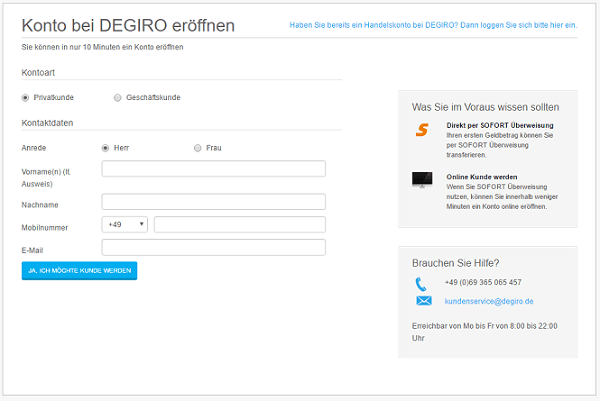The width and height of the screenshot is (600, 401).
Task: Click the orange SOFORT Überweisung icon
Action: [422, 130]
